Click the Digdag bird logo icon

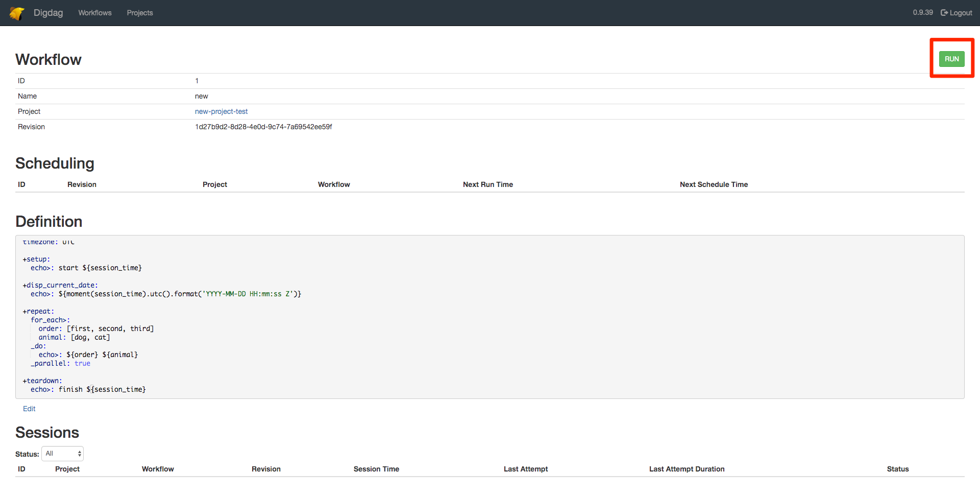pyautogui.click(x=17, y=13)
